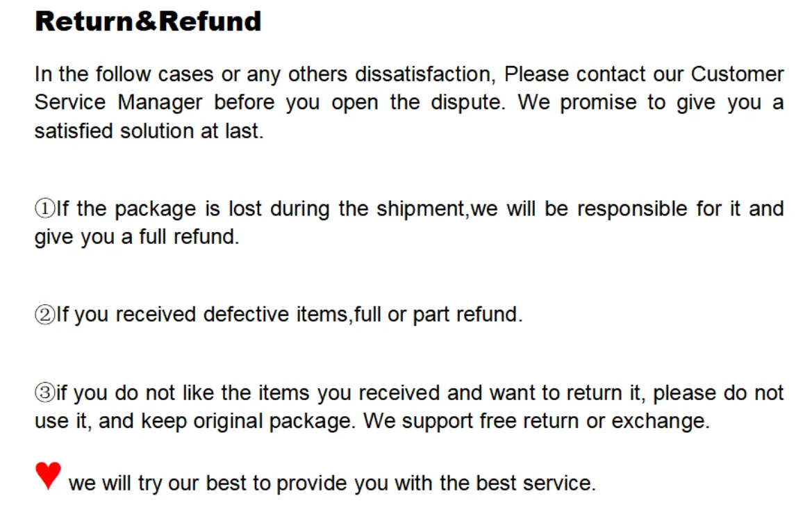Click the circled number two marker
The width and height of the screenshot is (812, 521).
44,315
